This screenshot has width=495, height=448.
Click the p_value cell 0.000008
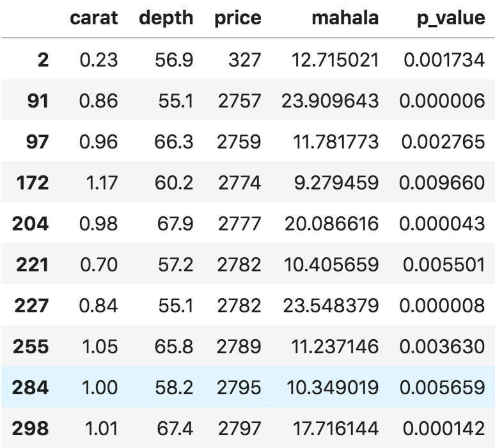coord(442,306)
